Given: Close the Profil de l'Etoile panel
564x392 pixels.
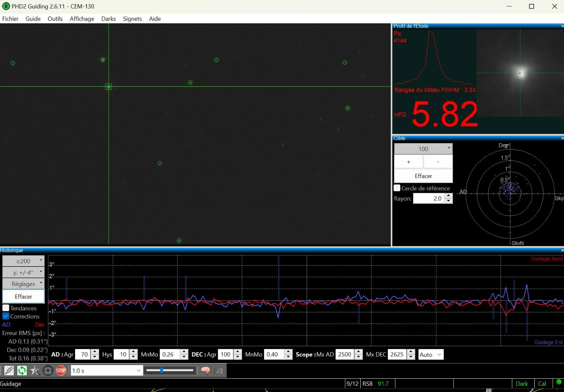Looking at the screenshot, I should (562, 26).
